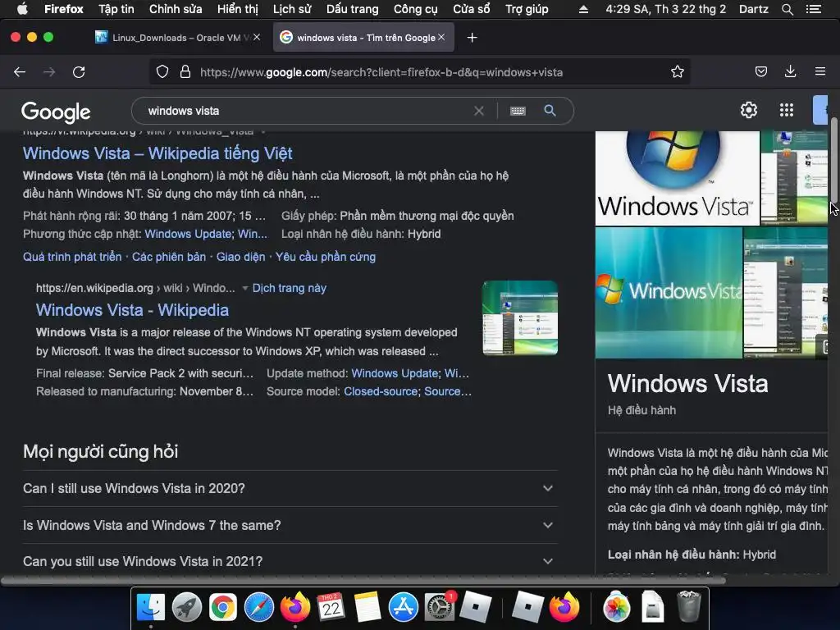This screenshot has height=630, width=840.
Task: Click the Spotlight search icon in menu bar
Action: tap(787, 9)
